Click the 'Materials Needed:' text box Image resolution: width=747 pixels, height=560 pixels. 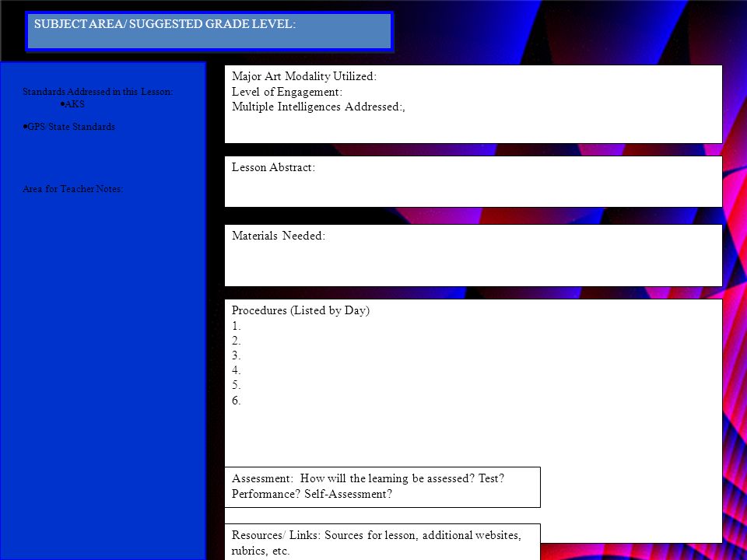473,255
